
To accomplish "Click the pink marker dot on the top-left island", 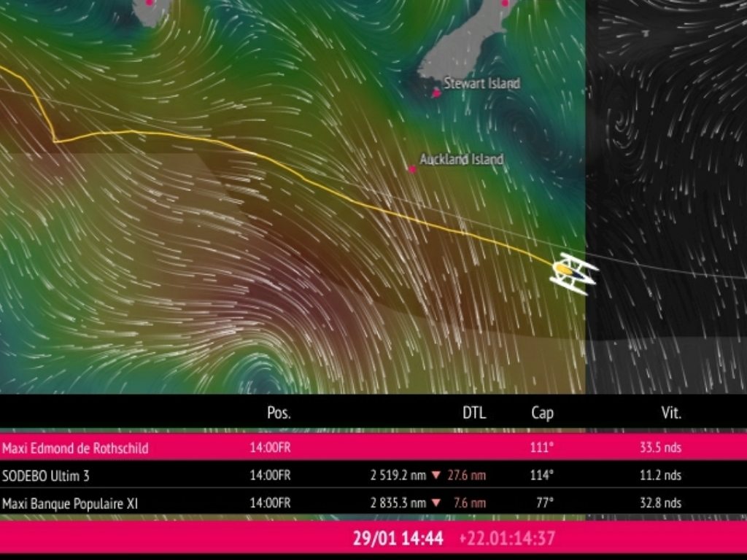I will (x=149, y=2).
